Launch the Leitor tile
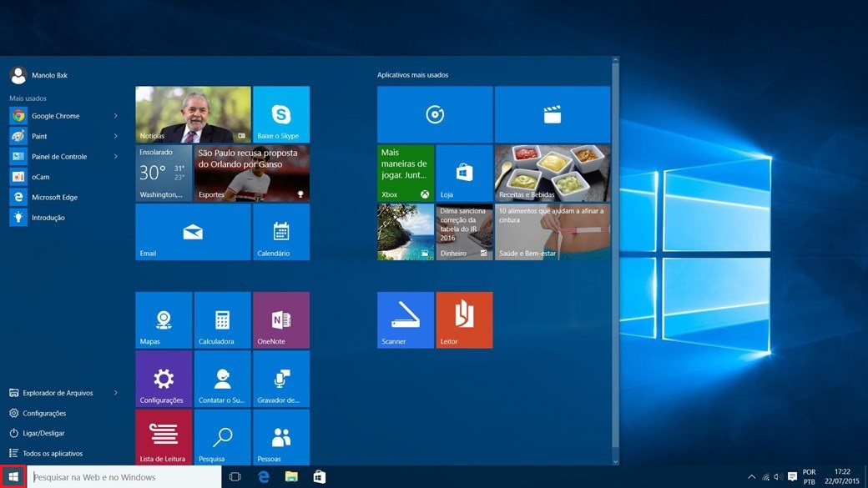Image resolution: width=868 pixels, height=488 pixels. coord(464,320)
